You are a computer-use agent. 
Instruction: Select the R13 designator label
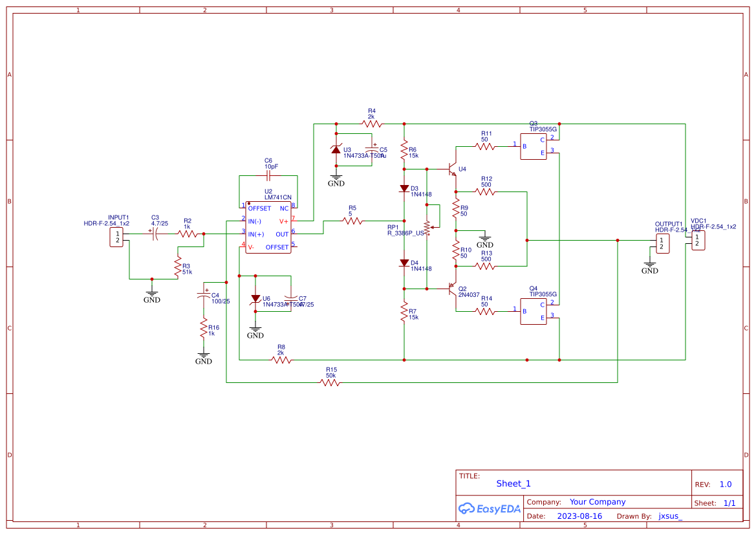point(486,254)
